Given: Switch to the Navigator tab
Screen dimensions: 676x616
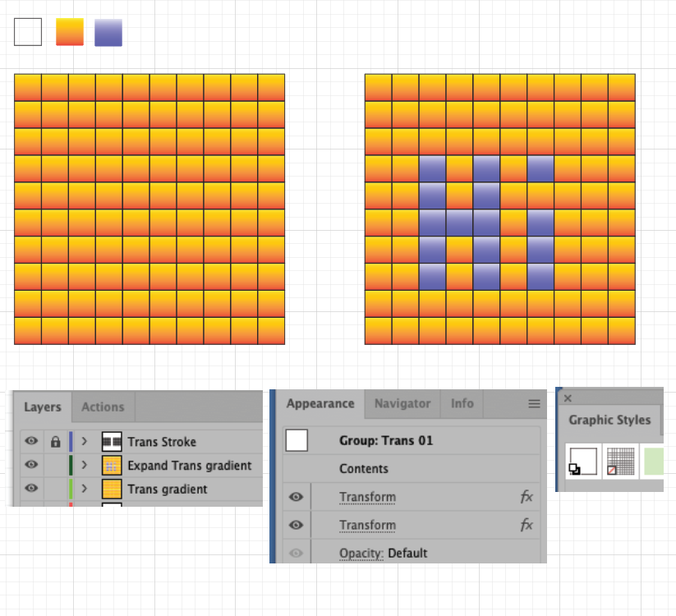Looking at the screenshot, I should click(x=402, y=403).
